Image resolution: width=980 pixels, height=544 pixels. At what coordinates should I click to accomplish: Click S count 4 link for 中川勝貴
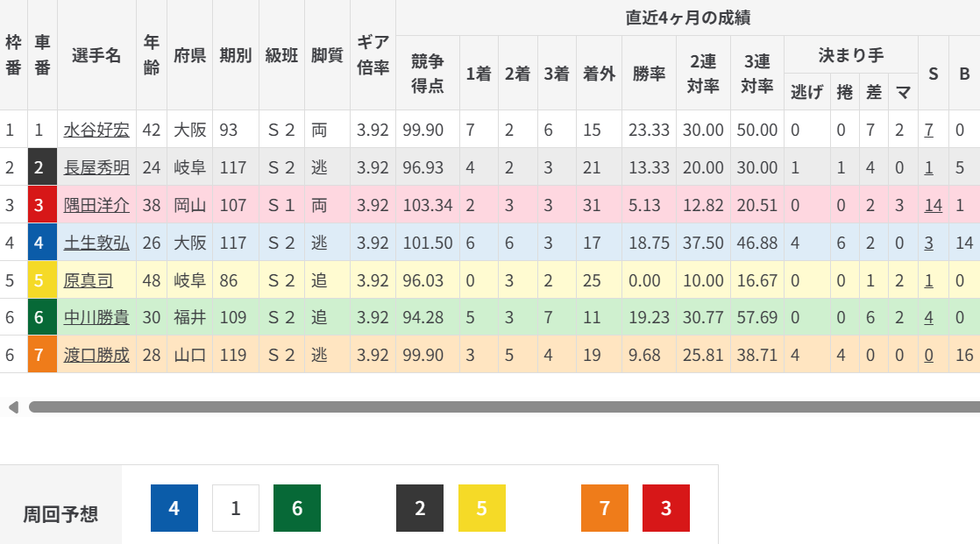(x=928, y=318)
